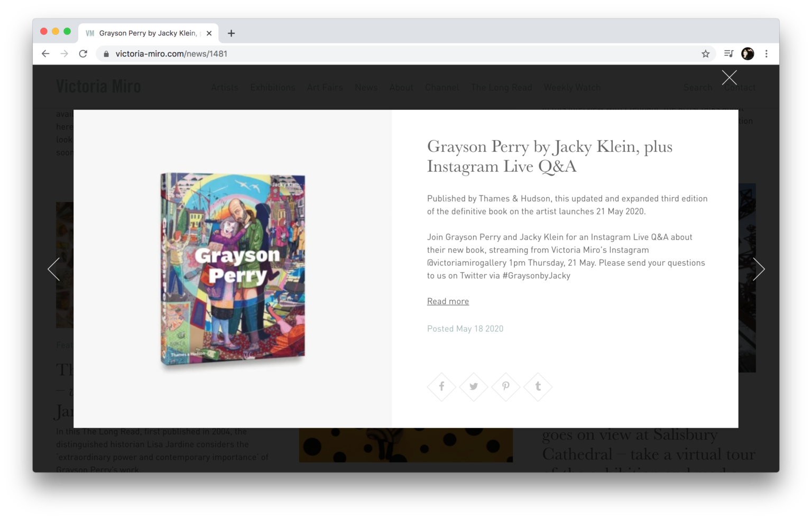Open The Long Read menu item
Viewport: 812px width, 519px height.
click(501, 87)
